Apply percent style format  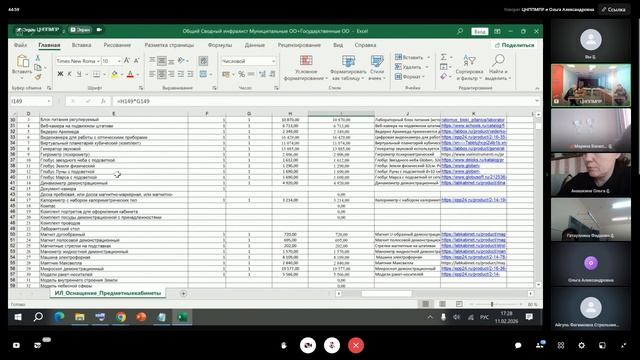coord(241,74)
